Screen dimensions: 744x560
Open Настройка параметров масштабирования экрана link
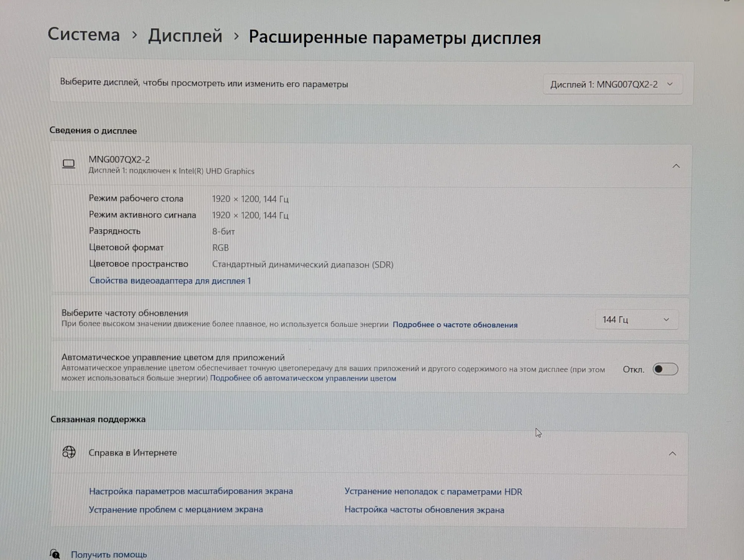click(191, 491)
